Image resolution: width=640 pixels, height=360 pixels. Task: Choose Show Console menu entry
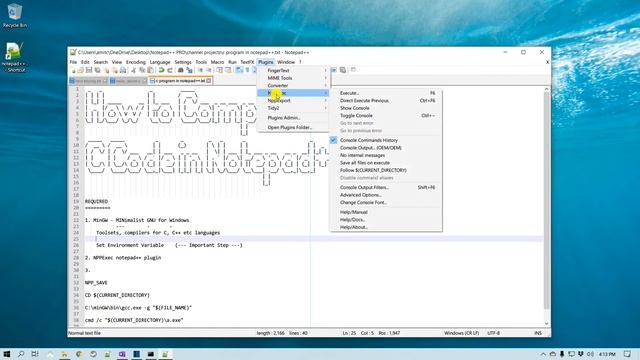[x=386, y=108]
